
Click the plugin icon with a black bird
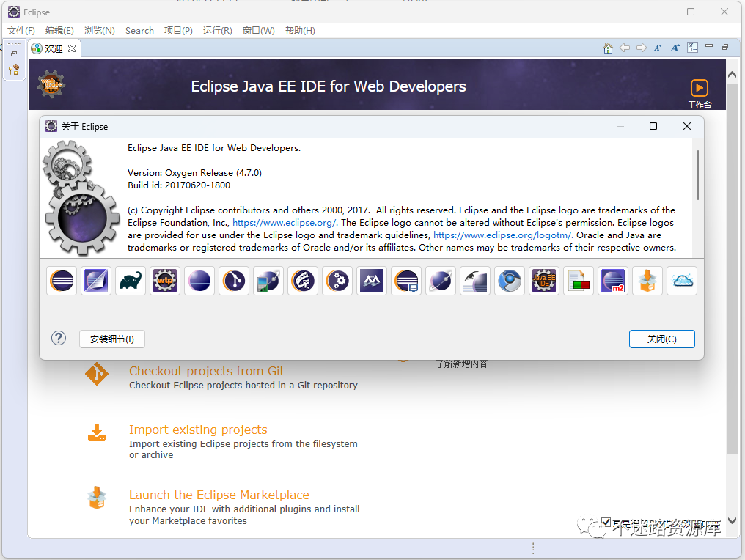(x=475, y=281)
